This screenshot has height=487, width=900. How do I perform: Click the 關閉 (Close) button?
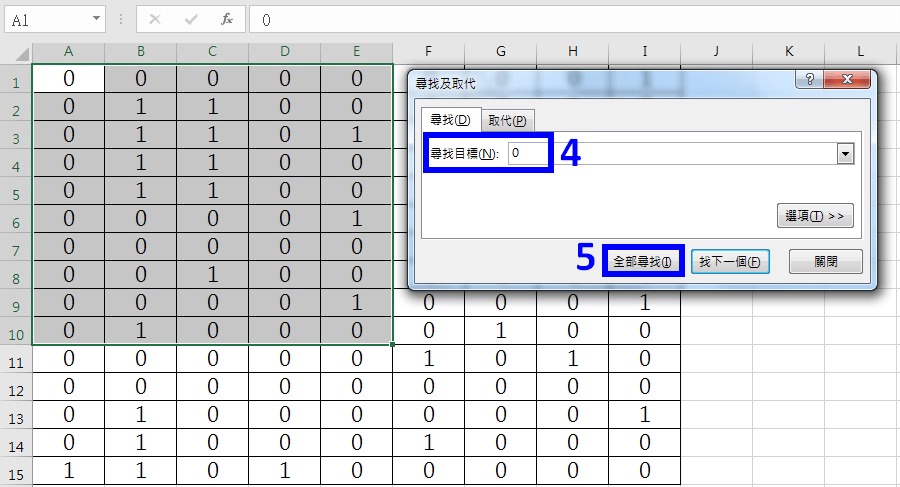click(x=825, y=262)
